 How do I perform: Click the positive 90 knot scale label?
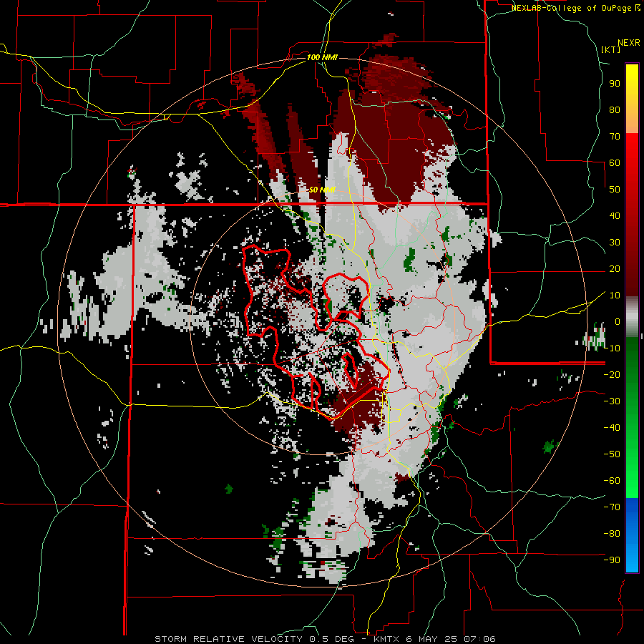[x=615, y=84]
